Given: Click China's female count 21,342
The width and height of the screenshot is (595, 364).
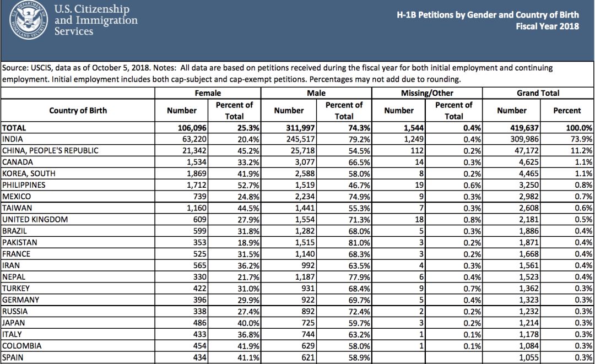Looking at the screenshot, I should pos(194,150).
